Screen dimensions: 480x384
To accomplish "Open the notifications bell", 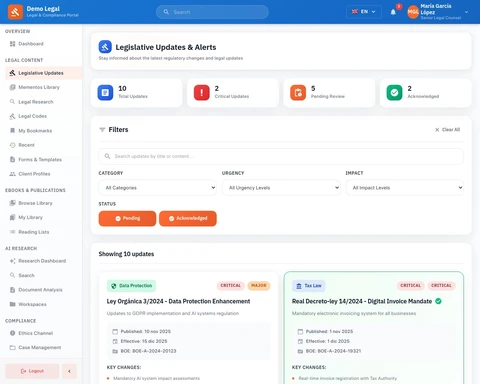I will click(x=393, y=12).
